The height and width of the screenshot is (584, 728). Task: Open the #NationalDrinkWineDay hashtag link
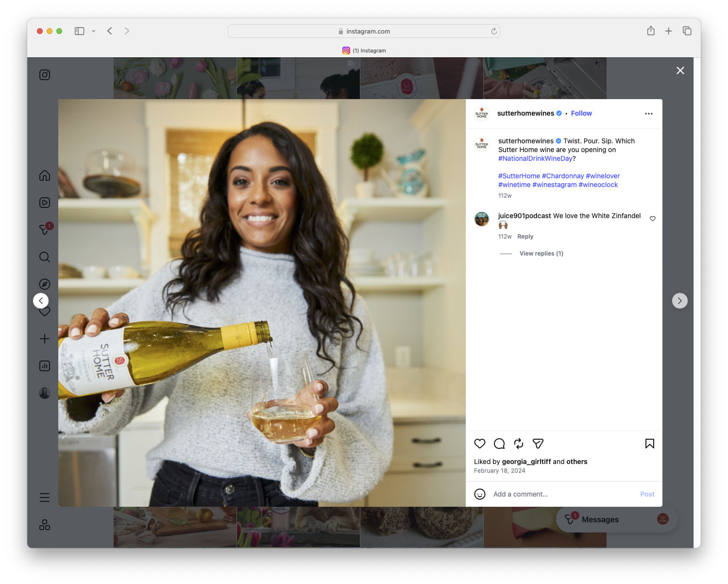click(x=535, y=158)
